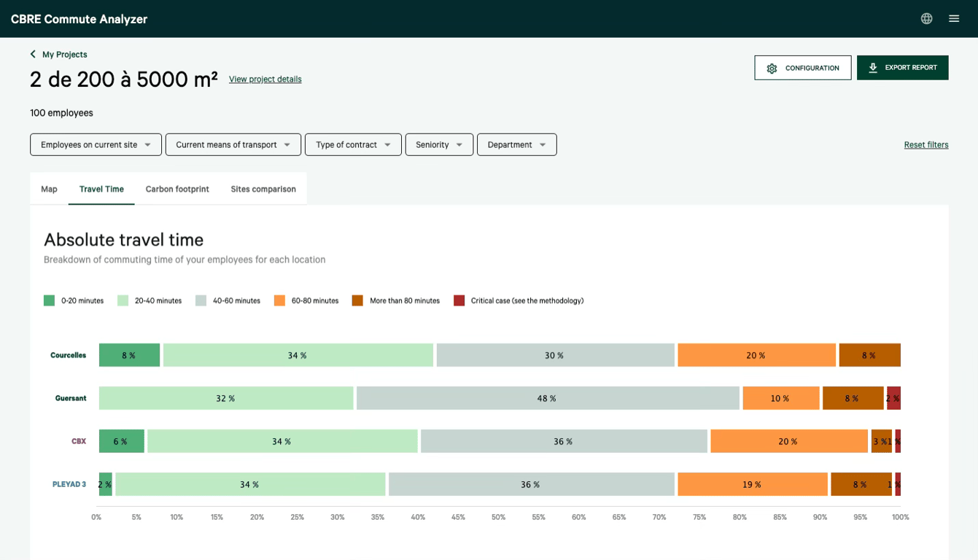
Task: Open the language selector globe icon
Action: coord(926,17)
